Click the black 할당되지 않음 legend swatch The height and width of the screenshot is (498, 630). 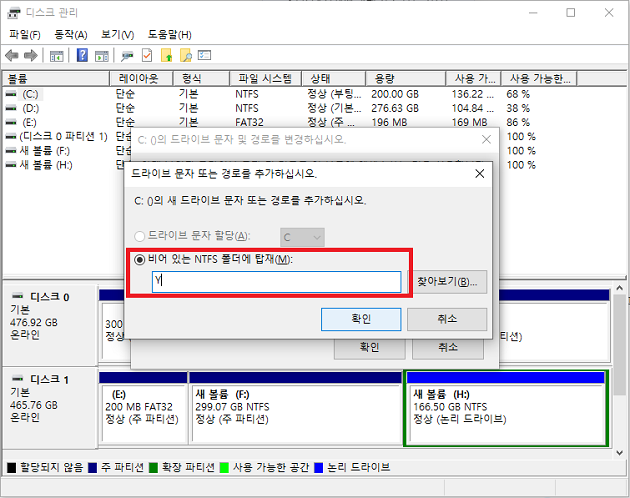pyautogui.click(x=12, y=468)
